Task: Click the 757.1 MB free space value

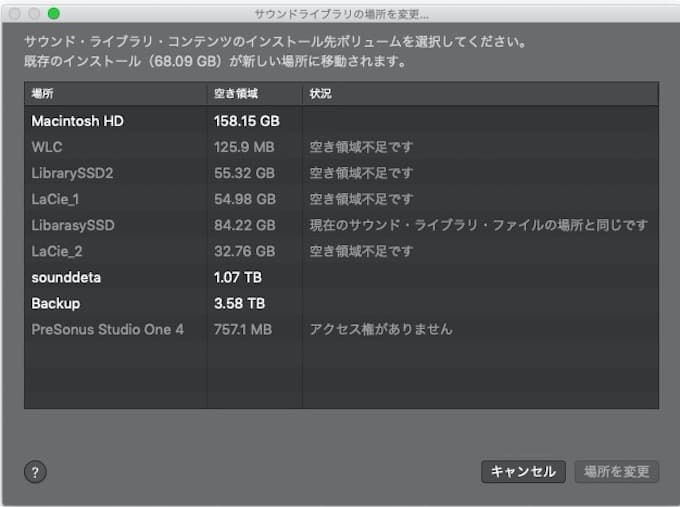Action: (x=243, y=329)
